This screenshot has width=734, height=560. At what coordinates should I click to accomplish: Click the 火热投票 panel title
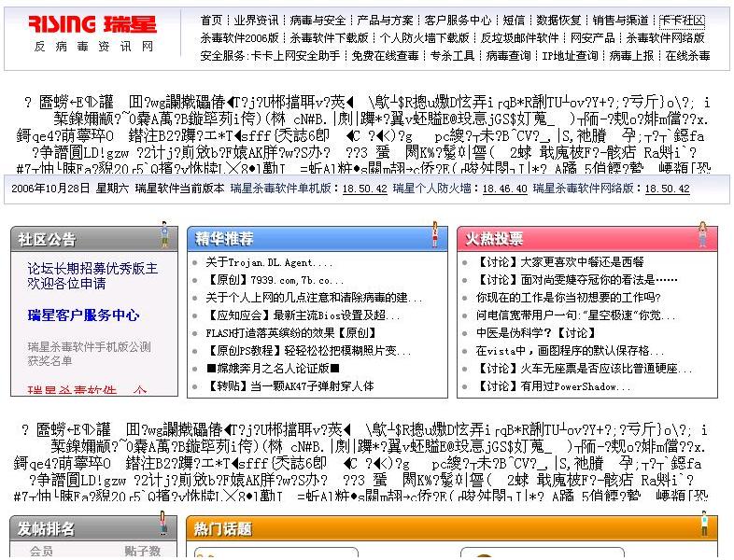tap(494, 239)
